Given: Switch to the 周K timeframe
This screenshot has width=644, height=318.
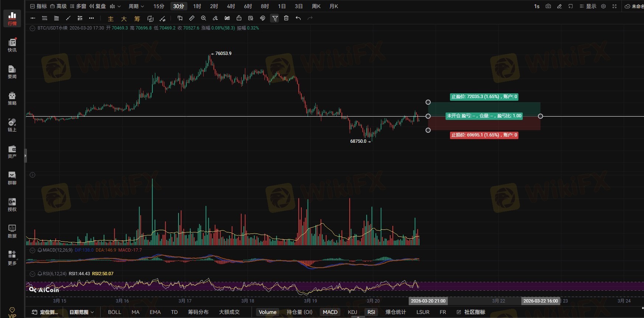Looking at the screenshot, I should pos(316,6).
